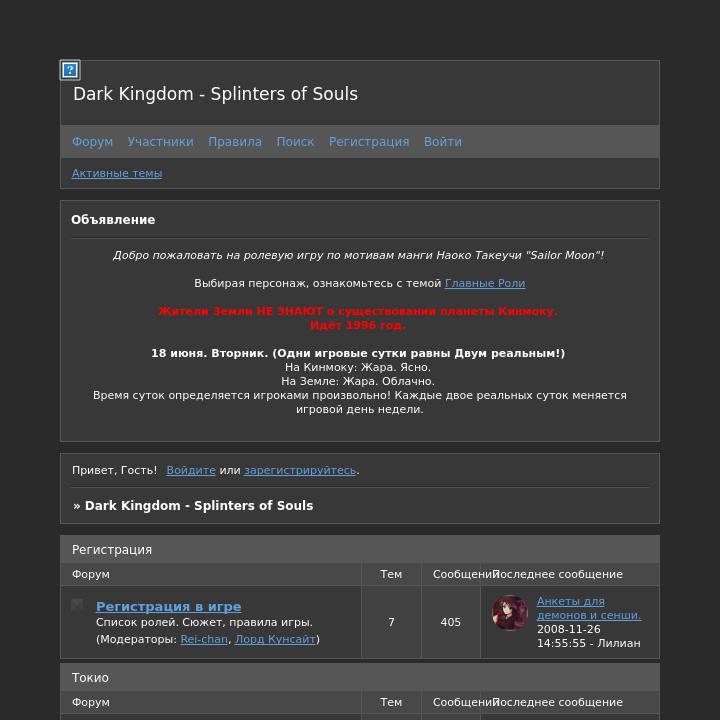Open the Участники menu item
The height and width of the screenshot is (720, 720).
coord(161,142)
